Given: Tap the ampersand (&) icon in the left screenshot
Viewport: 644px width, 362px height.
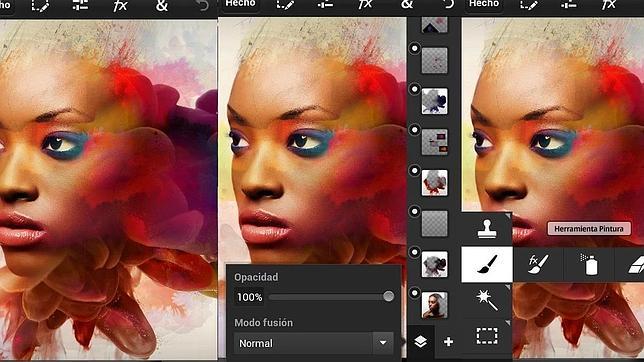Looking at the screenshot, I should point(162,6).
